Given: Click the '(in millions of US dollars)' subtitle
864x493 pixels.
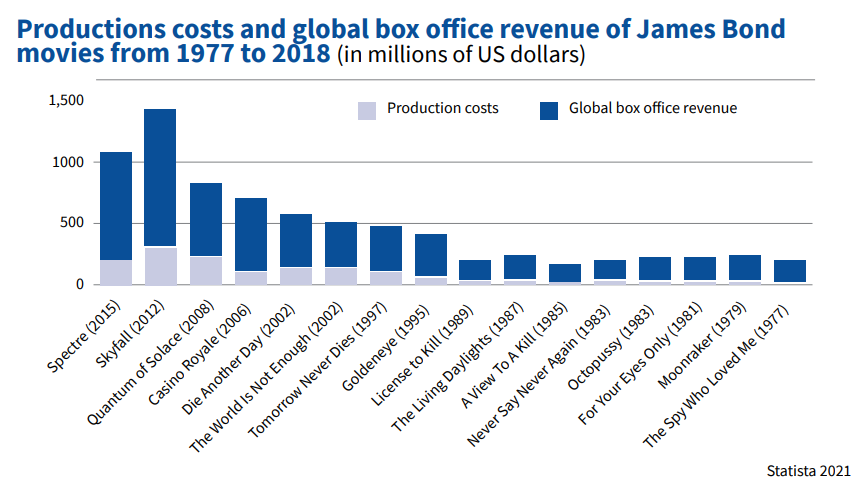Looking at the screenshot, I should click(x=461, y=55).
